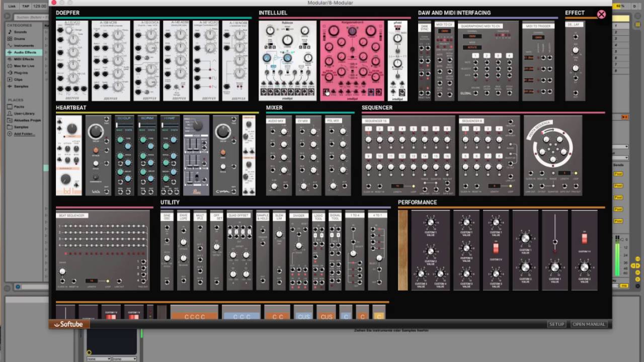The height and width of the screenshot is (362, 644).
Task: Add the Divider module
Action: point(299,250)
